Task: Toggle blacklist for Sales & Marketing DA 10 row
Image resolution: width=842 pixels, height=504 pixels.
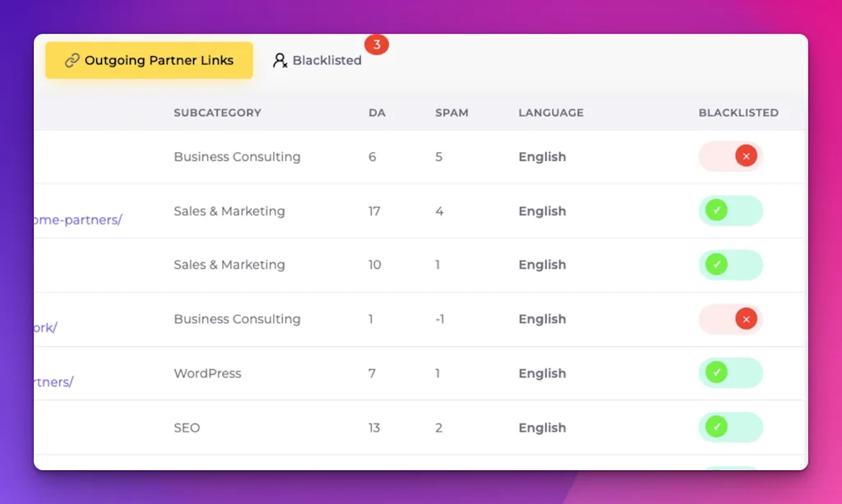Action: pyautogui.click(x=730, y=265)
